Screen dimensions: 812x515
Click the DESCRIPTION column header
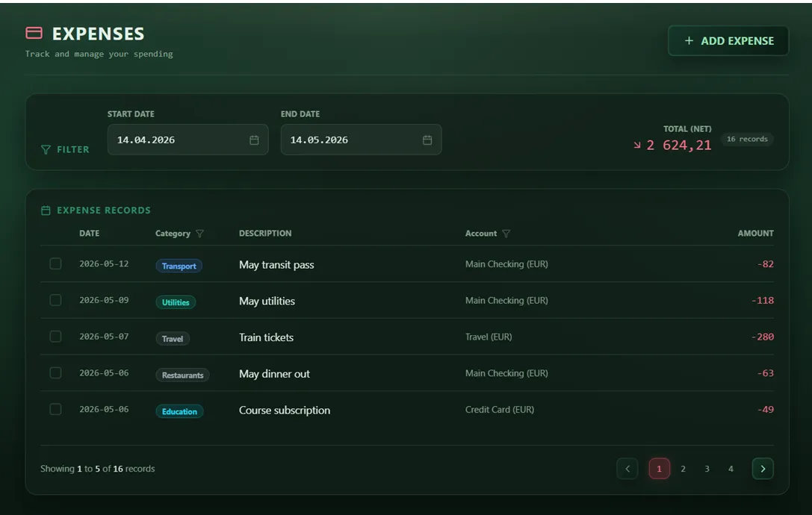265,234
